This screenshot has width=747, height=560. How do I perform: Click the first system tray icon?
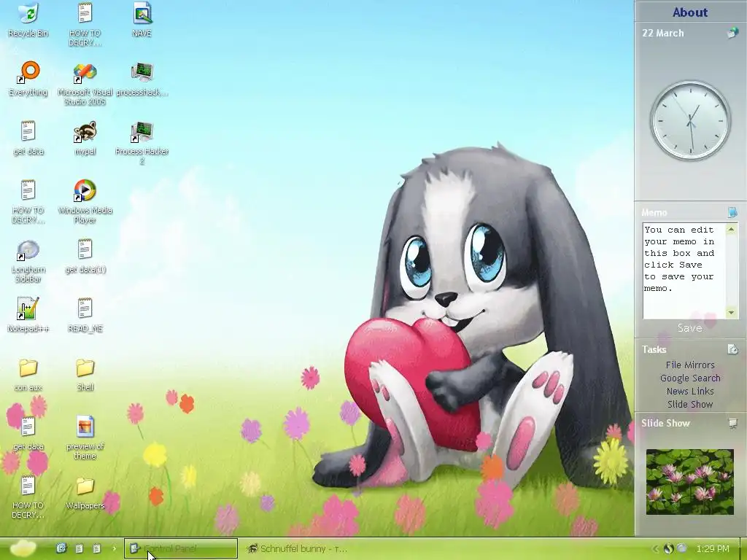coord(668,548)
